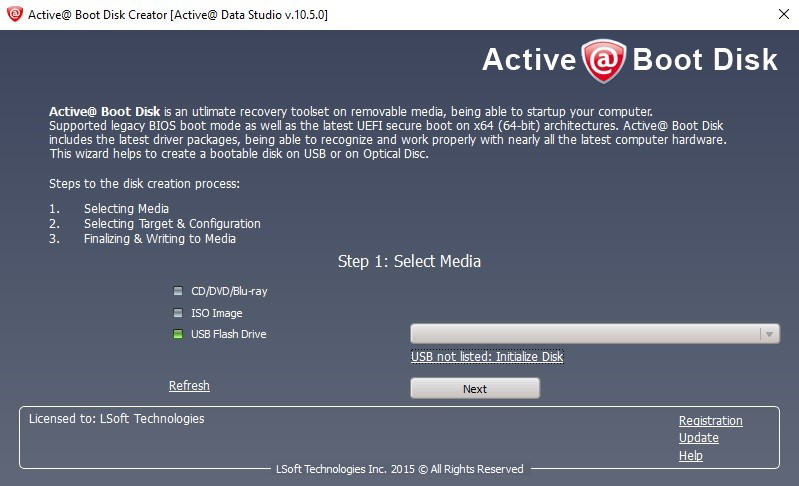Click the 'Licensed to: LSoft Technologies' text

[116, 419]
